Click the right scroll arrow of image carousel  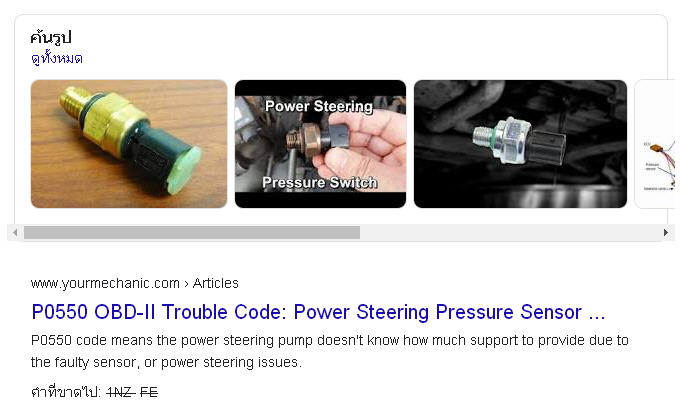(x=665, y=232)
